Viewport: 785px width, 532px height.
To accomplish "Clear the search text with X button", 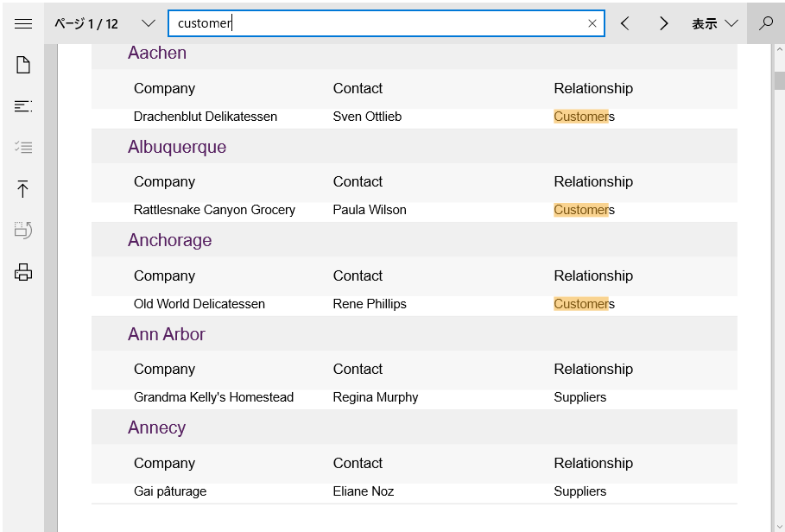I will tap(592, 23).
